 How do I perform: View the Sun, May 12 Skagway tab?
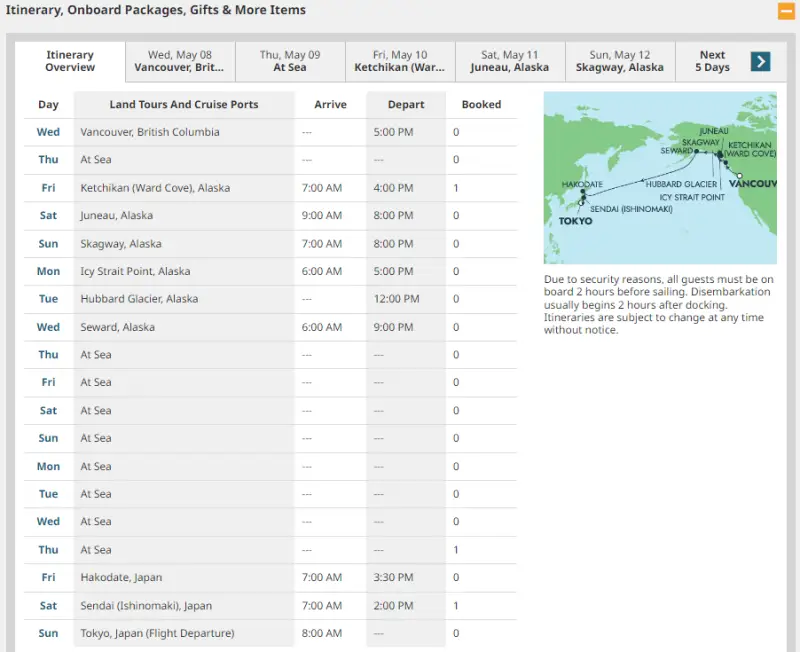[x=620, y=61]
